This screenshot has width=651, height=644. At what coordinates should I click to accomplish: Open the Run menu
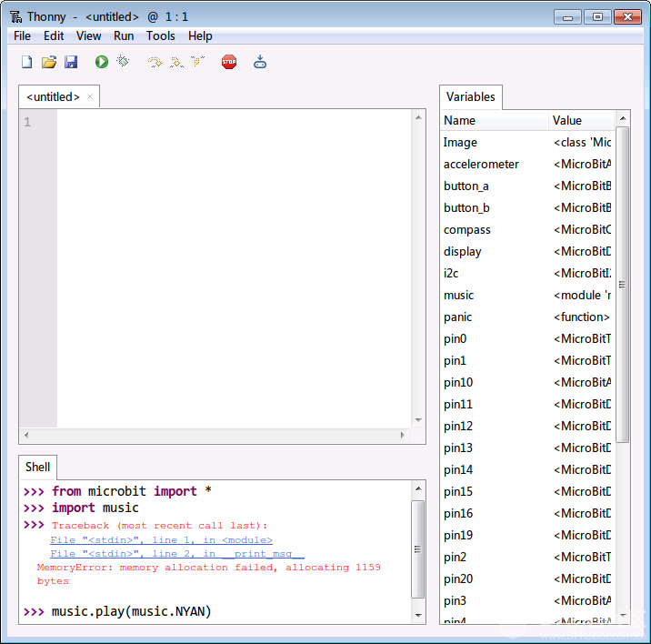tap(124, 36)
